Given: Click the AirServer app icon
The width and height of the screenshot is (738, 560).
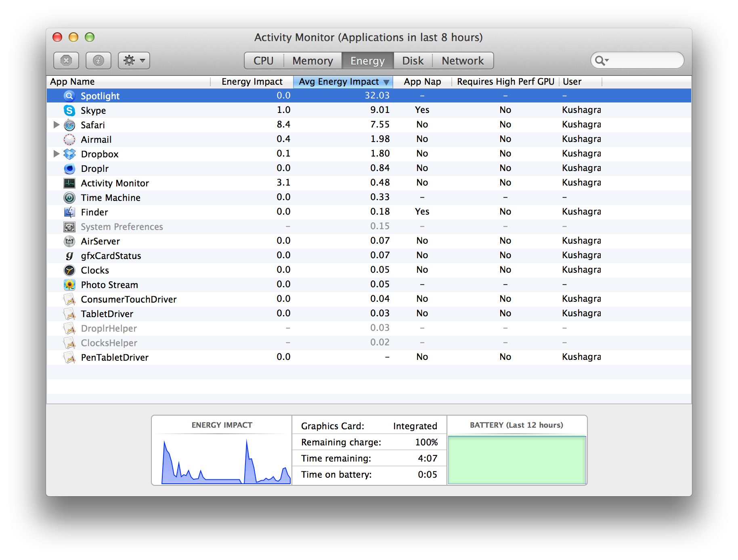Looking at the screenshot, I should pos(69,241).
